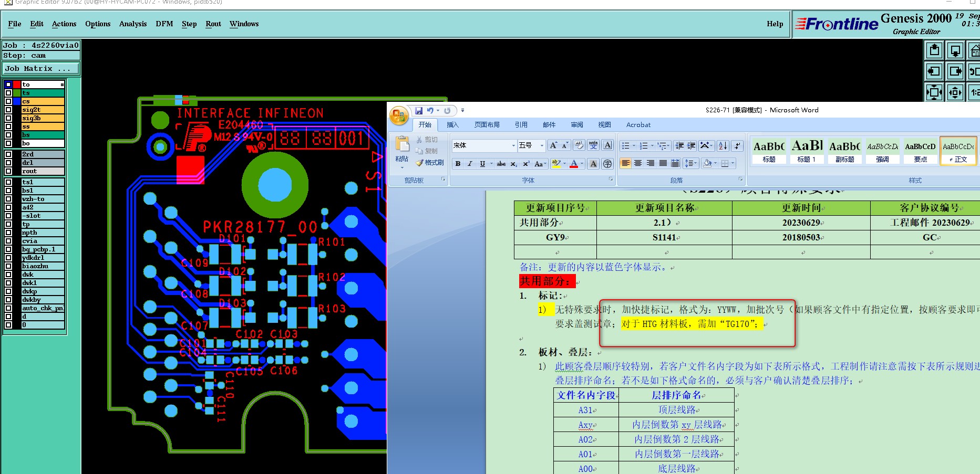This screenshot has width=980, height=474.
Task: Undo last action in Word
Action: pos(430,111)
